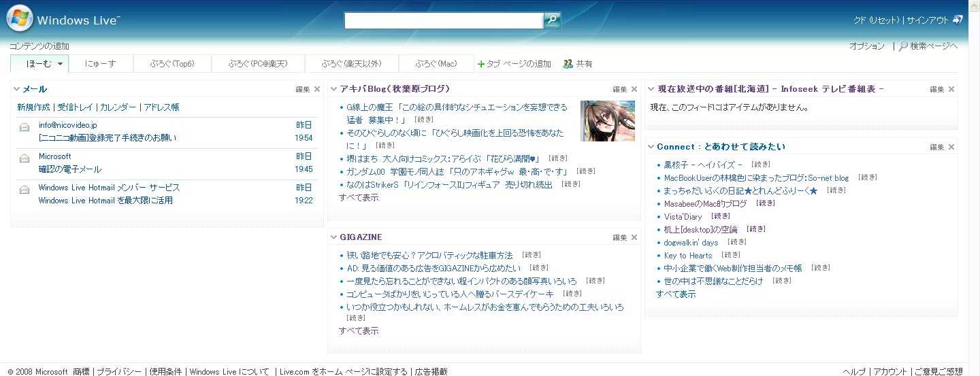Click the リセット link
Viewport: 980px width, 376px height.
(x=884, y=20)
